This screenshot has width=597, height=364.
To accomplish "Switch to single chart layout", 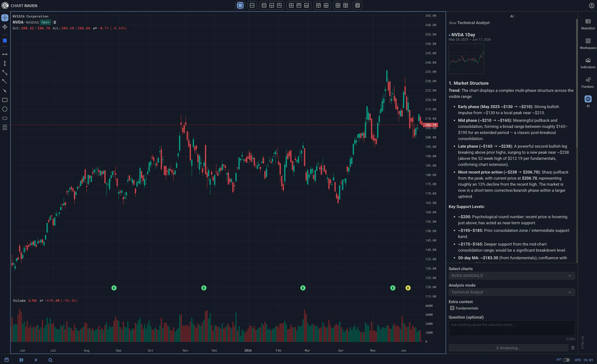I will coord(240,5).
